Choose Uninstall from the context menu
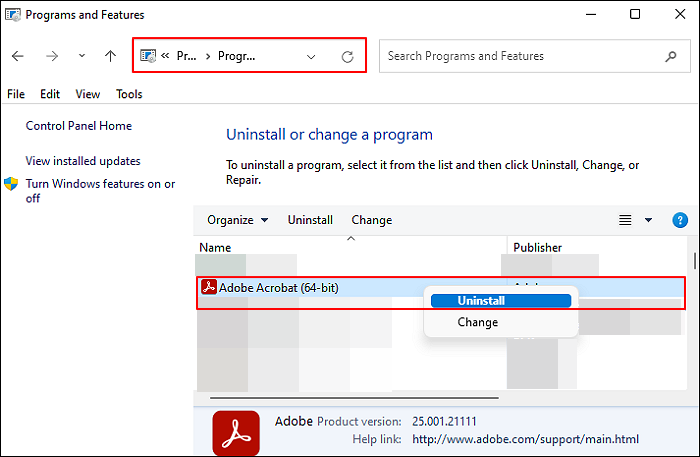This screenshot has width=700, height=457. (501, 301)
